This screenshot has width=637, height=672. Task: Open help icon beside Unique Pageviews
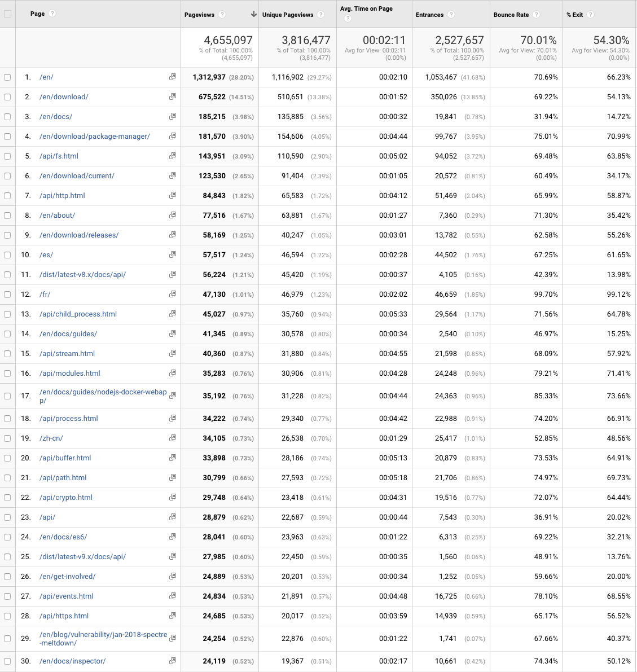tap(320, 15)
